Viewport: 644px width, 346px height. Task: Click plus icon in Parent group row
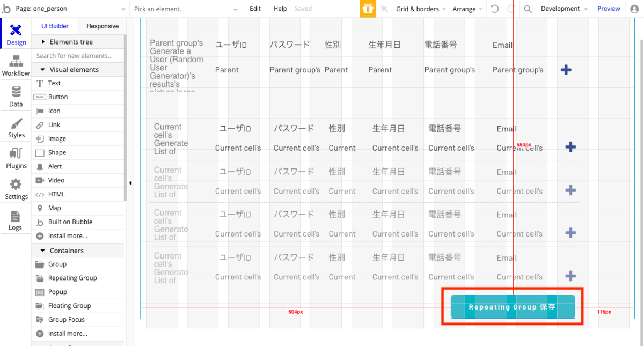566,70
